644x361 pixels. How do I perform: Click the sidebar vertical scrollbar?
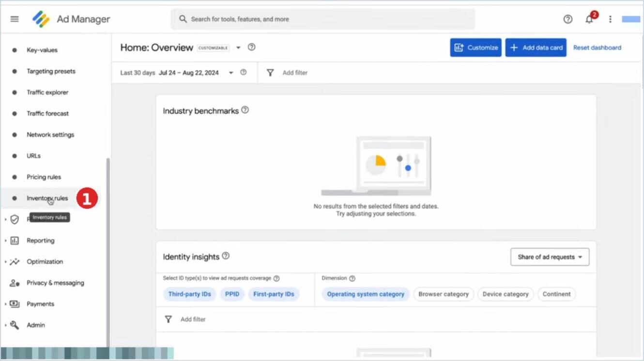pyautogui.click(x=108, y=252)
